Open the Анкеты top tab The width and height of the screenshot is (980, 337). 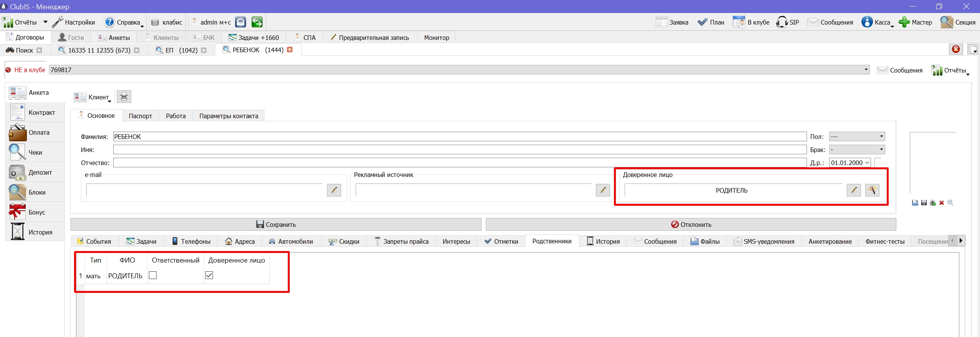114,38
